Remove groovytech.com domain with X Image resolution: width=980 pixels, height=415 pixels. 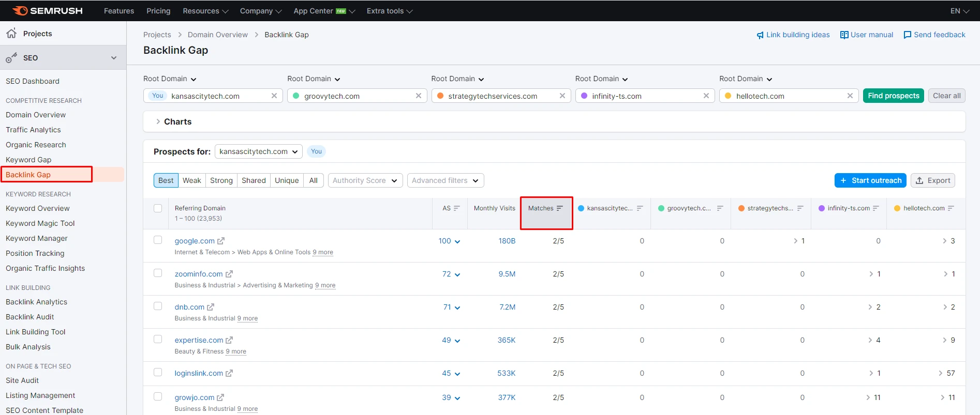coord(419,96)
